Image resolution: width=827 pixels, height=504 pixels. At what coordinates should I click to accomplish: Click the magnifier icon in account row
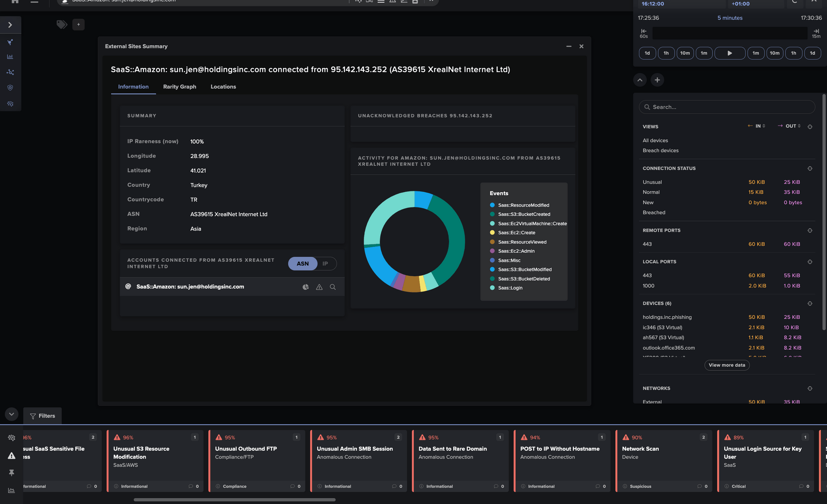point(333,287)
